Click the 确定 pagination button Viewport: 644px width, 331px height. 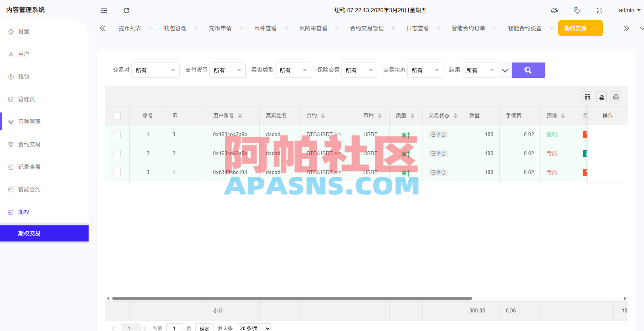point(205,328)
